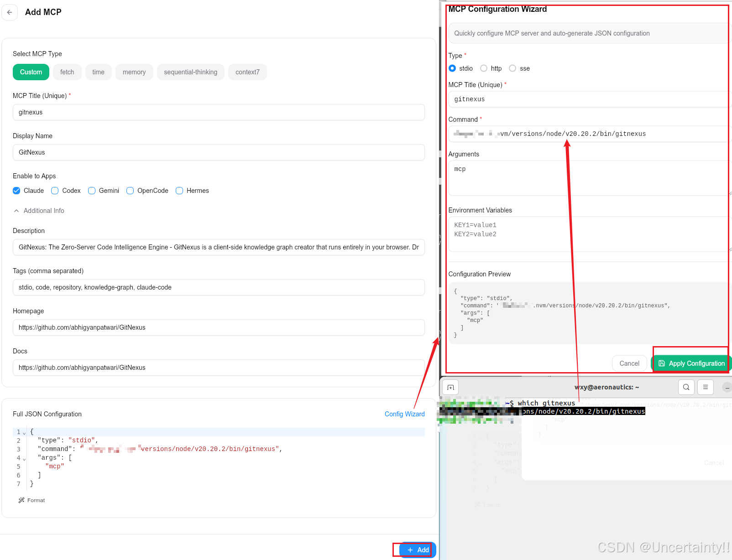The height and width of the screenshot is (560, 732).
Task: Click the "type": "stdio" line in JSON editor
Action: click(68, 441)
